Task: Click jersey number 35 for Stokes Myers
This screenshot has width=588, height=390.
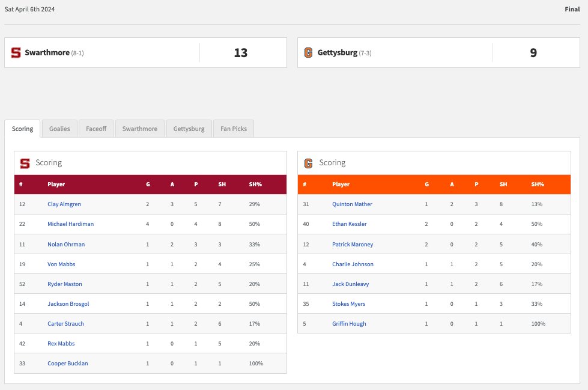Action: [x=306, y=304]
